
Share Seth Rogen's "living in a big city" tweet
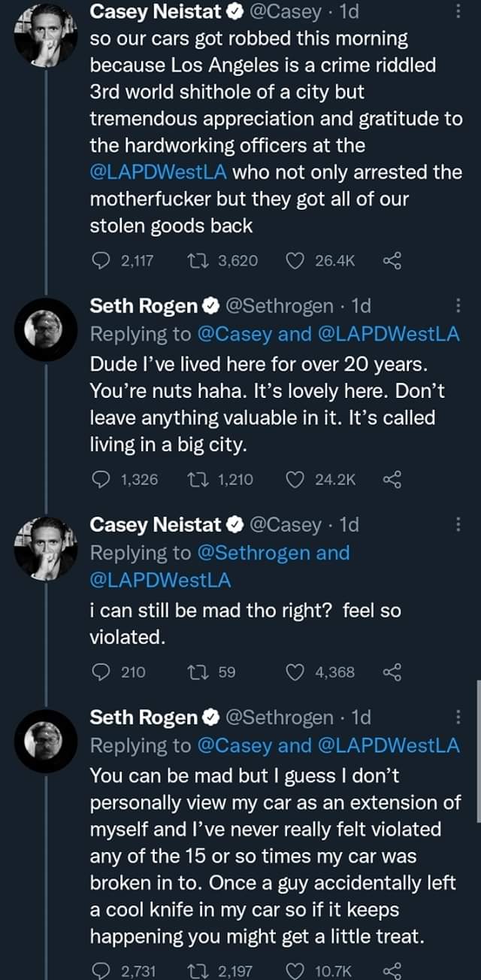pyautogui.click(x=392, y=479)
